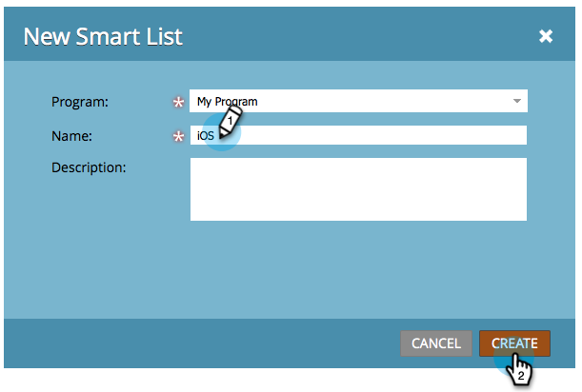Viewport: 582px width, 392px height.
Task: Click the red asterisk beside Program
Action: [178, 102]
